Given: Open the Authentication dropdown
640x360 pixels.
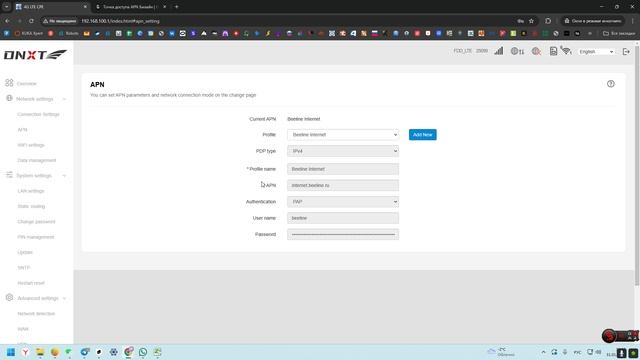Looking at the screenshot, I should click(x=343, y=202).
